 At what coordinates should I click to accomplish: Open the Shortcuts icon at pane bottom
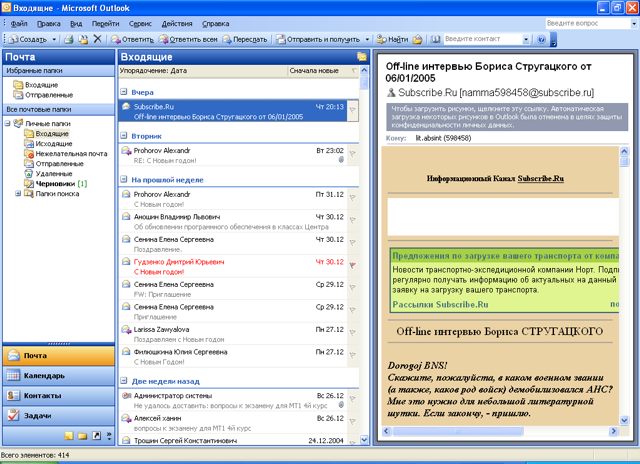(96, 435)
